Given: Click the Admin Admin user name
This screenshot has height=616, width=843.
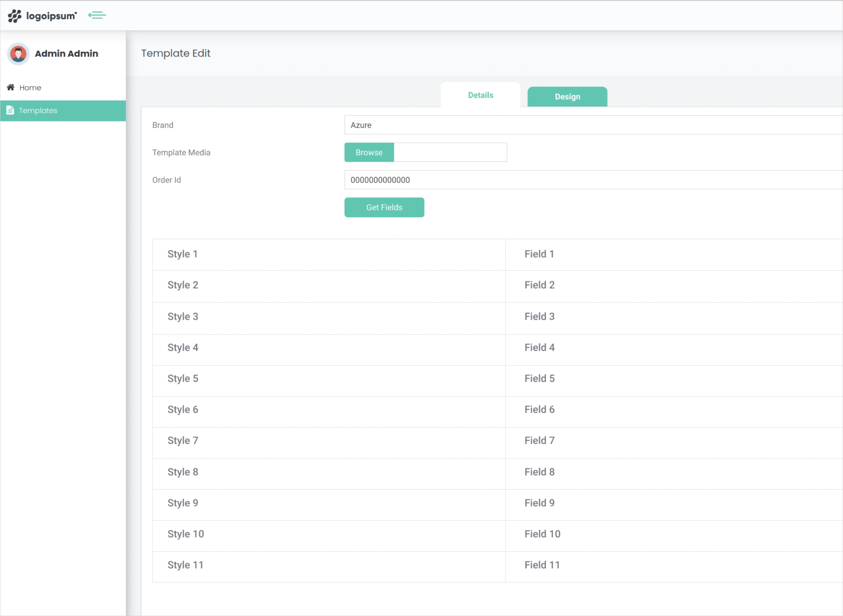Looking at the screenshot, I should 66,54.
